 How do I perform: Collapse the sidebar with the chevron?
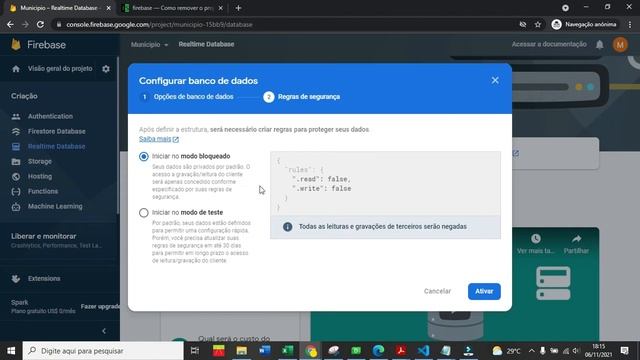[x=104, y=331]
